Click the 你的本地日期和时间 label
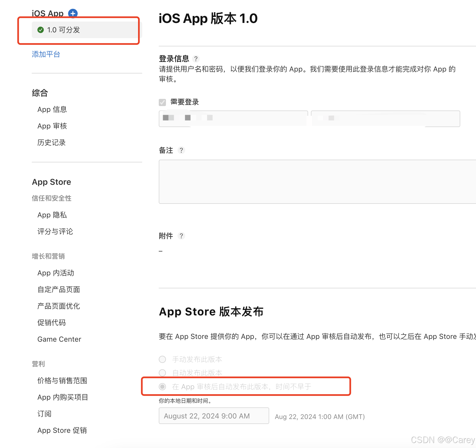The height and width of the screenshot is (448, 476). pyautogui.click(x=185, y=401)
